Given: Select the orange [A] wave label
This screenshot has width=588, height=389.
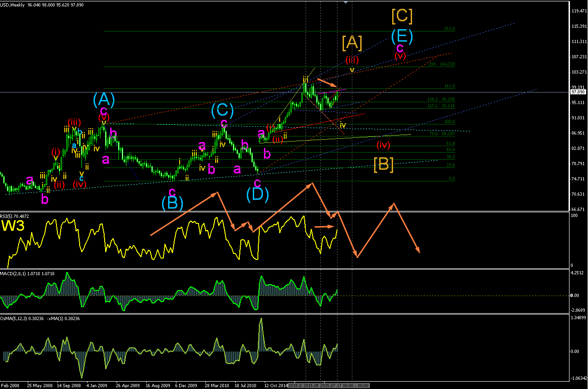Looking at the screenshot, I should pos(352,43).
